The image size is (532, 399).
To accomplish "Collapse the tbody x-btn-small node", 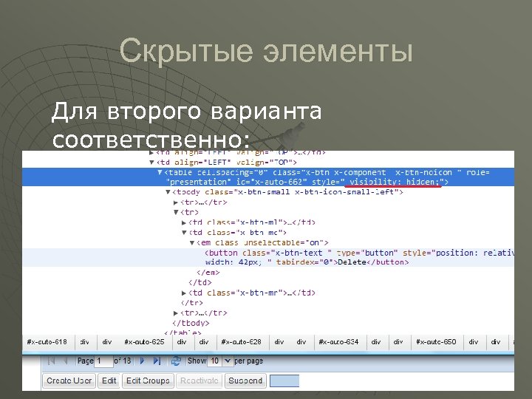I will tap(168, 192).
